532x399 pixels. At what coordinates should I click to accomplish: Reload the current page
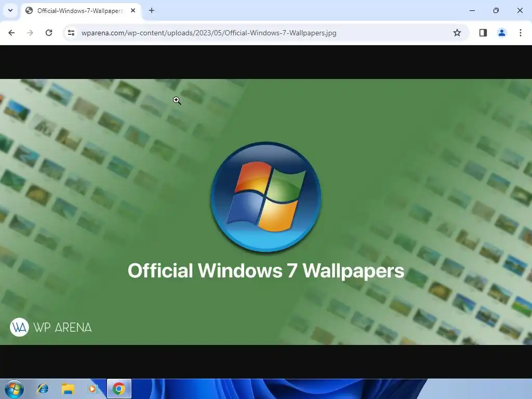tap(49, 33)
